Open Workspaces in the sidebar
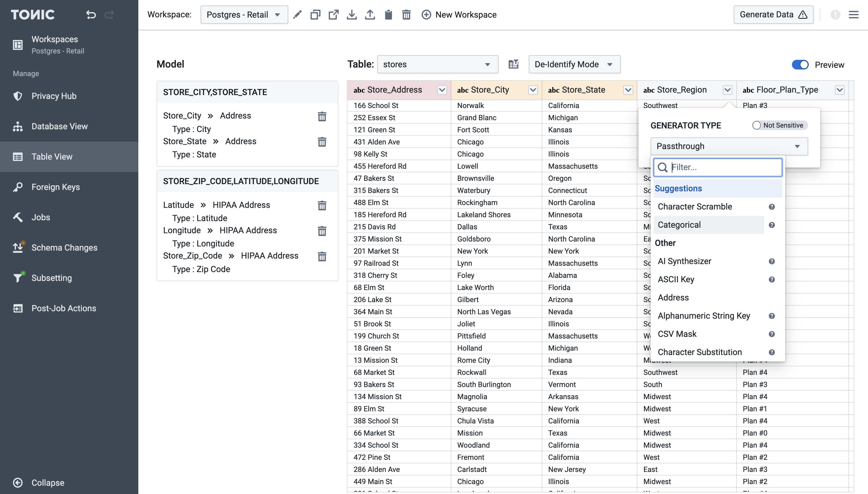This screenshot has height=494, width=868. click(69, 44)
